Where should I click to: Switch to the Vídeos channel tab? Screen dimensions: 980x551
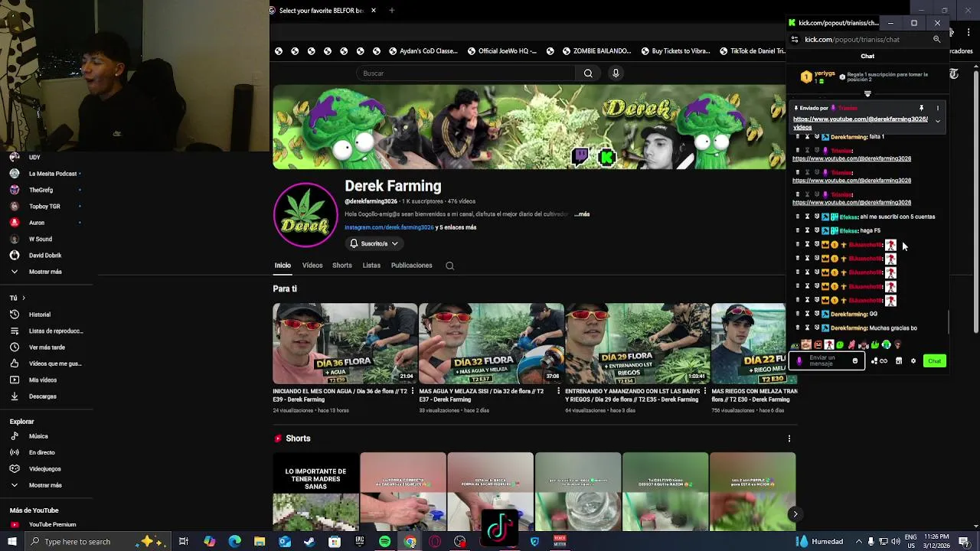pyautogui.click(x=312, y=266)
